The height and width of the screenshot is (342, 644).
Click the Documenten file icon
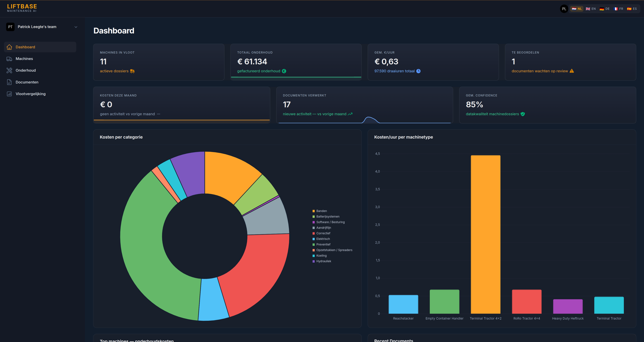tap(9, 82)
